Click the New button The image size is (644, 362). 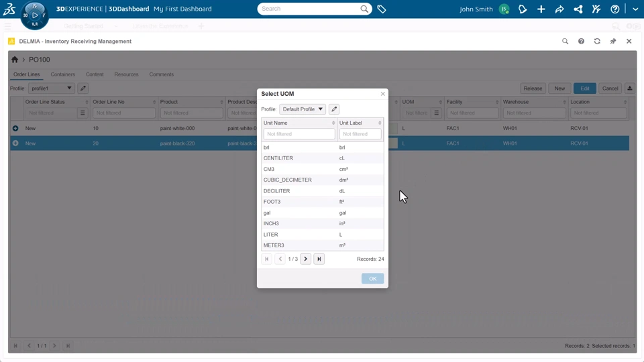559,88
